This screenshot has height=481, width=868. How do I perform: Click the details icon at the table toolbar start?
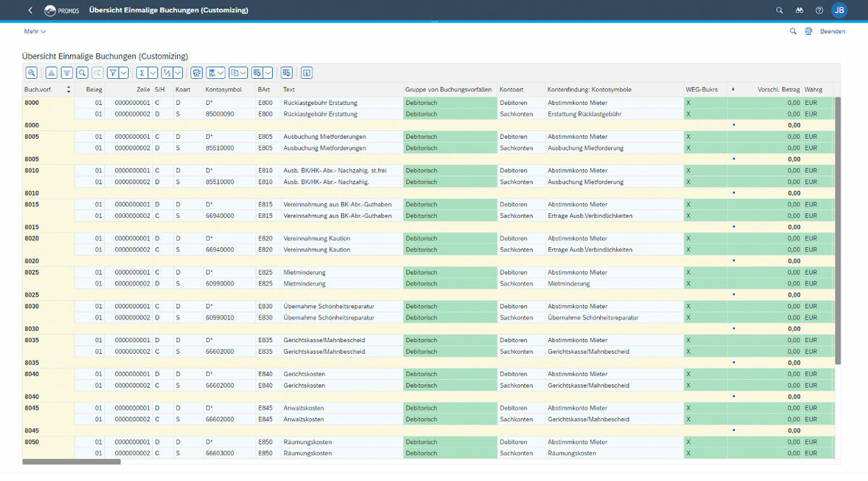click(31, 72)
